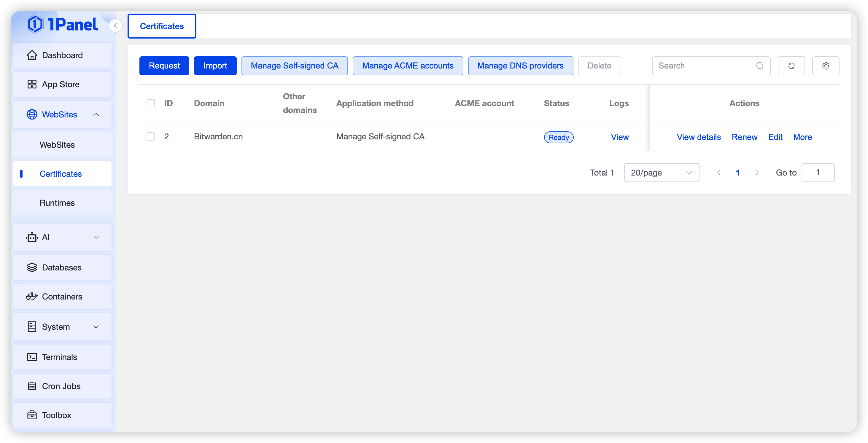Click the refresh table icon button

pyautogui.click(x=791, y=66)
